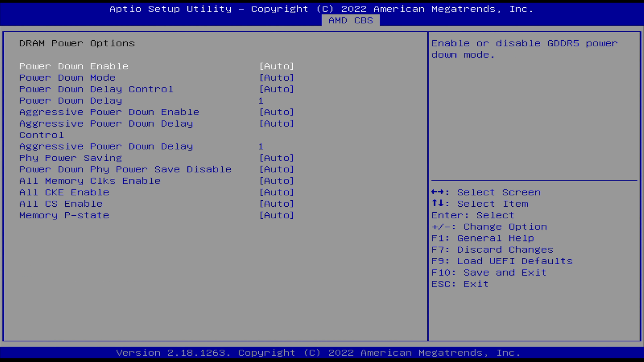Select the "Power Down Phy Power Save Disable" label
The height and width of the screenshot is (362, 644).
(x=125, y=170)
